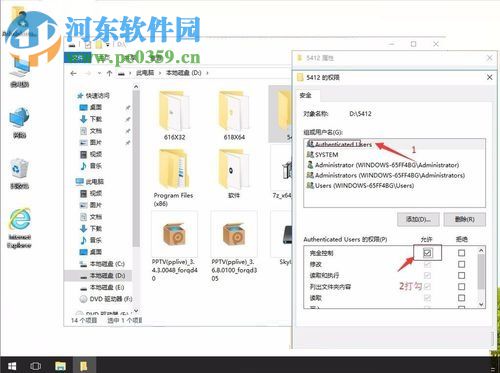Select PPTV(pplive)_3.4.3.0048_forqd40 installer

coord(175,247)
